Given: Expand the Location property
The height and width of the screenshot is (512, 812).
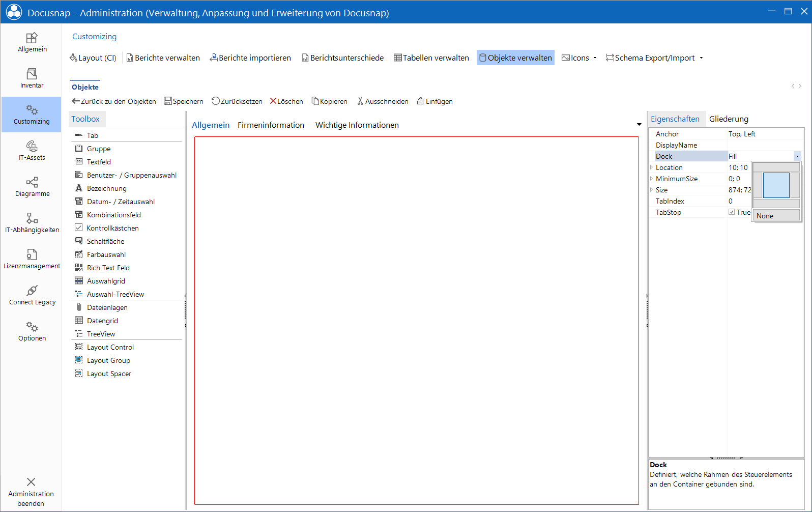Looking at the screenshot, I should point(651,167).
